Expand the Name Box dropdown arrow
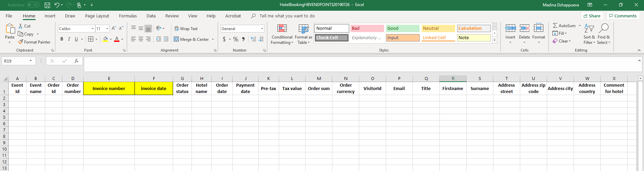644x171 pixels. pos(31,61)
